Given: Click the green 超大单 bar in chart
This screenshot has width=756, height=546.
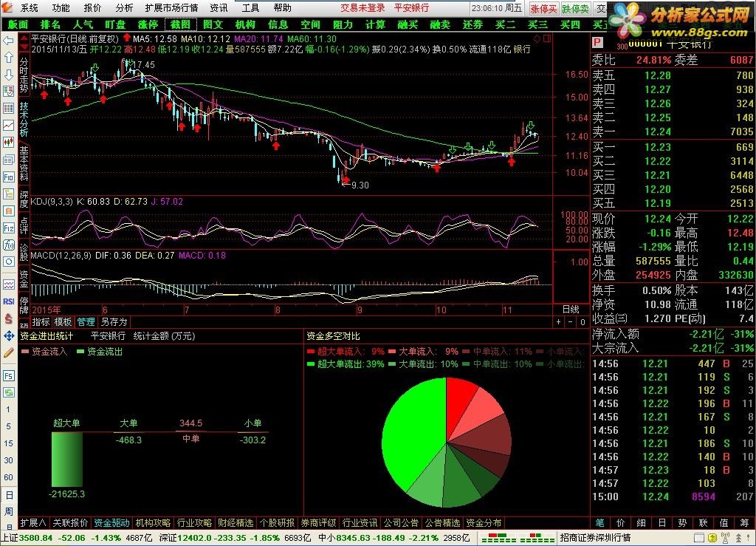Looking at the screenshot, I should [67, 459].
